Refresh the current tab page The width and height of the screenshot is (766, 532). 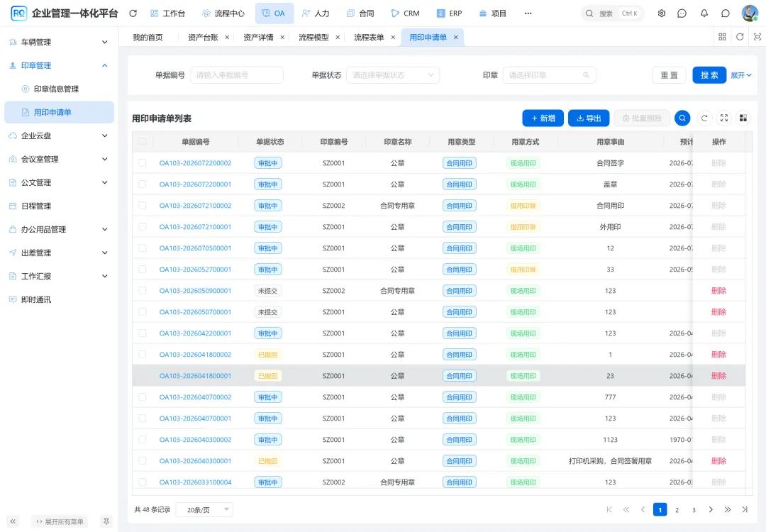tap(740, 37)
